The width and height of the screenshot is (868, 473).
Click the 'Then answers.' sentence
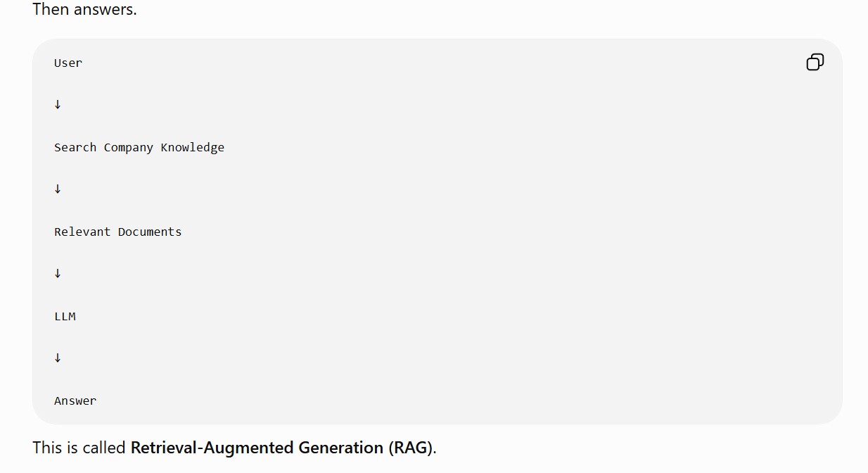[84, 9]
